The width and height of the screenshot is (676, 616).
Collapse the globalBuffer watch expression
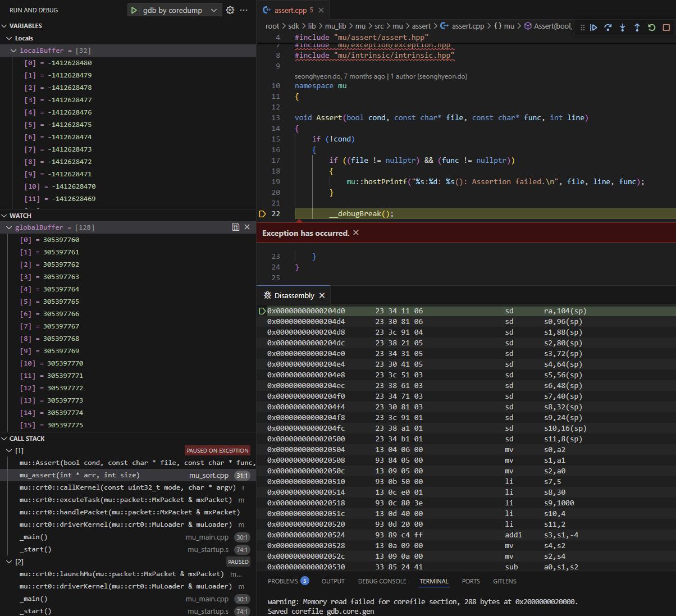pyautogui.click(x=9, y=227)
